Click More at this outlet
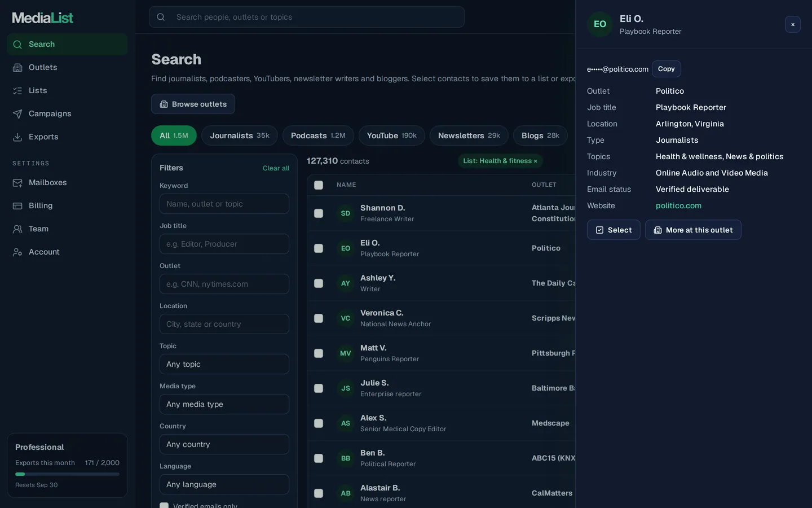812x508 pixels. tap(693, 230)
